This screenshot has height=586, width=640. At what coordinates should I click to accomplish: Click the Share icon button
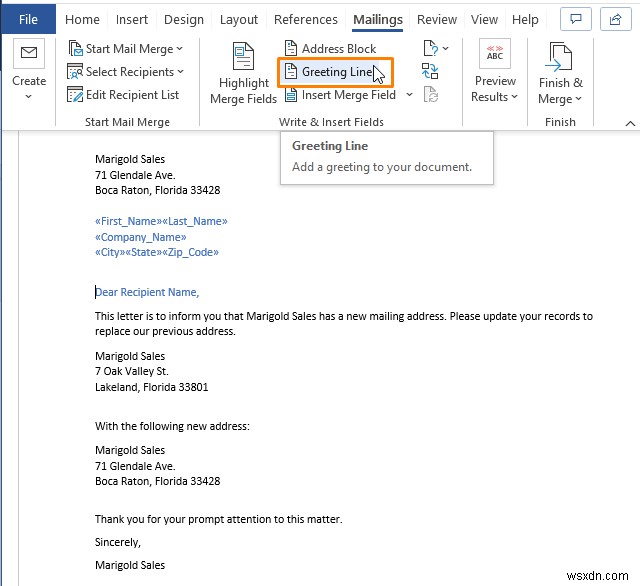click(x=616, y=19)
